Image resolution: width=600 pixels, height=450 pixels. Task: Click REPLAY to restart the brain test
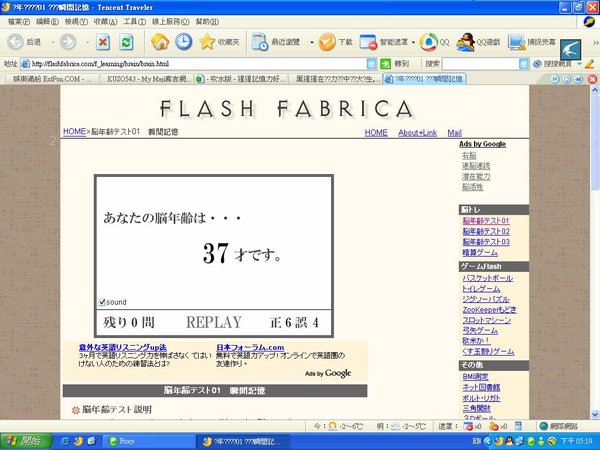(214, 323)
